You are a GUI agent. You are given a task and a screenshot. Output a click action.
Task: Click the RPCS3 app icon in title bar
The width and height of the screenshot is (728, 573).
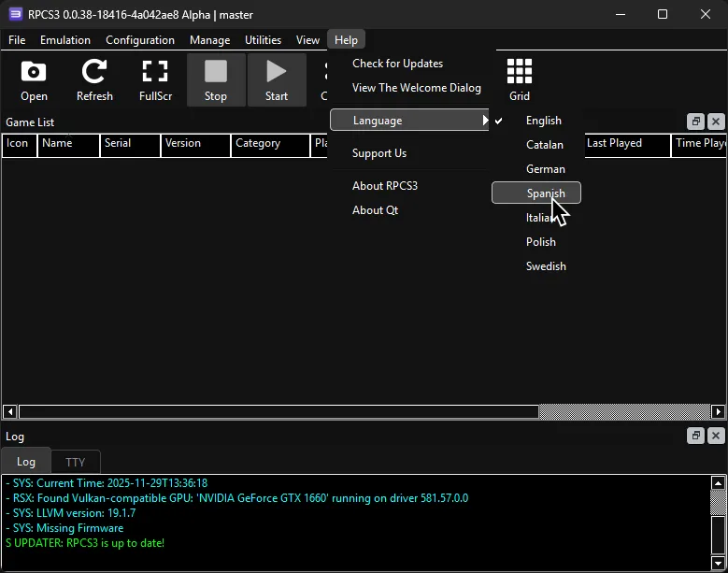[x=15, y=14]
